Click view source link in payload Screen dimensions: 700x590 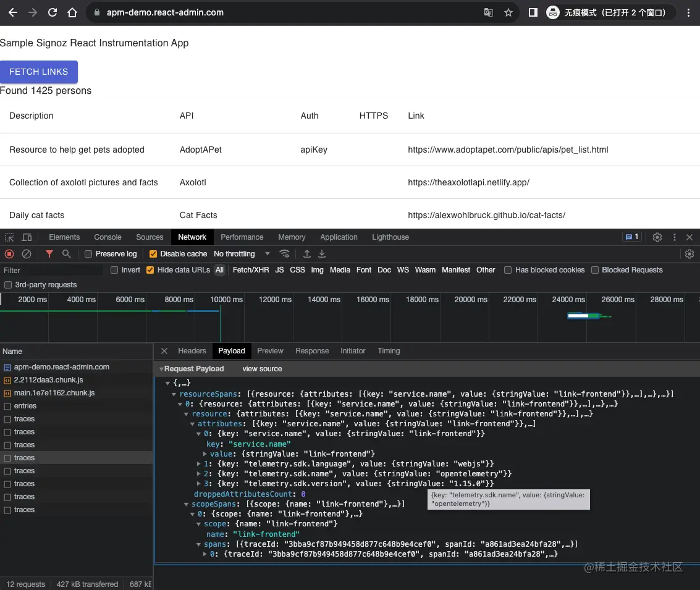tap(262, 369)
